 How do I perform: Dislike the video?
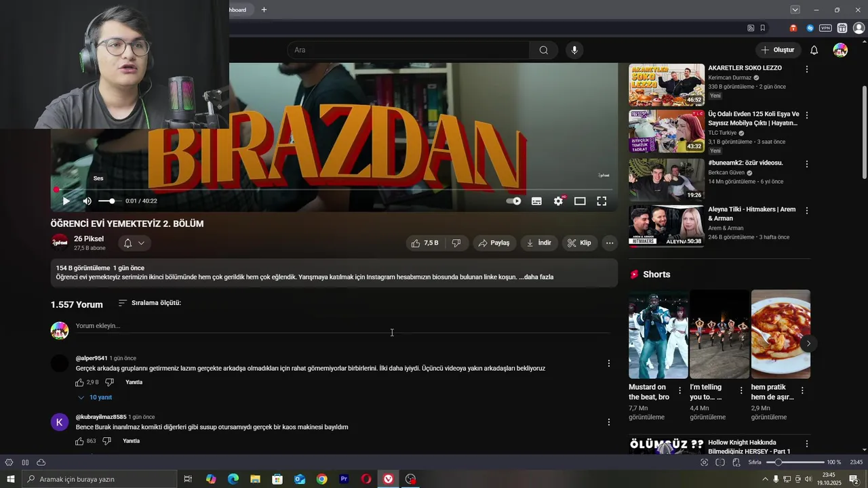456,243
